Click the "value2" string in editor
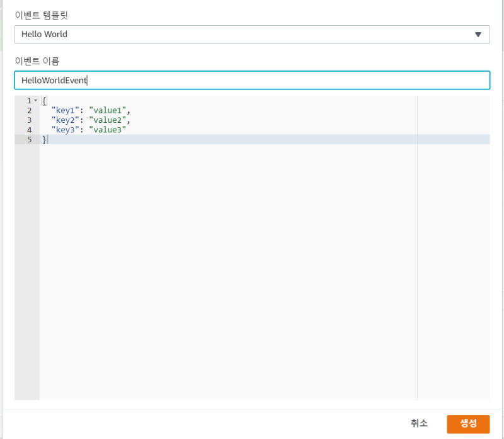Screen dimensions: 504x439 tap(108, 120)
